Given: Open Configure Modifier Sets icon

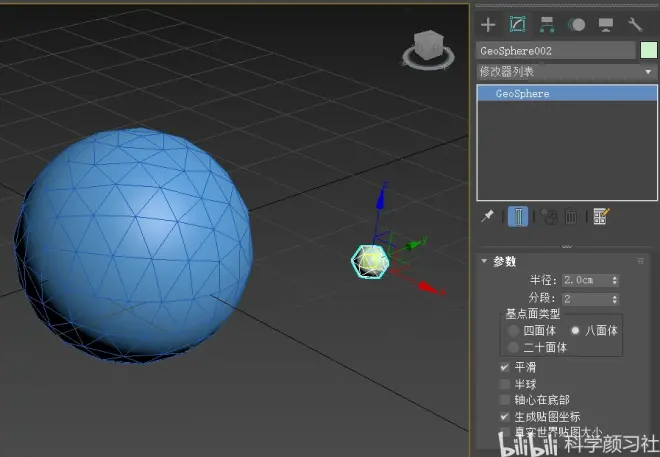Looking at the screenshot, I should 601,216.
